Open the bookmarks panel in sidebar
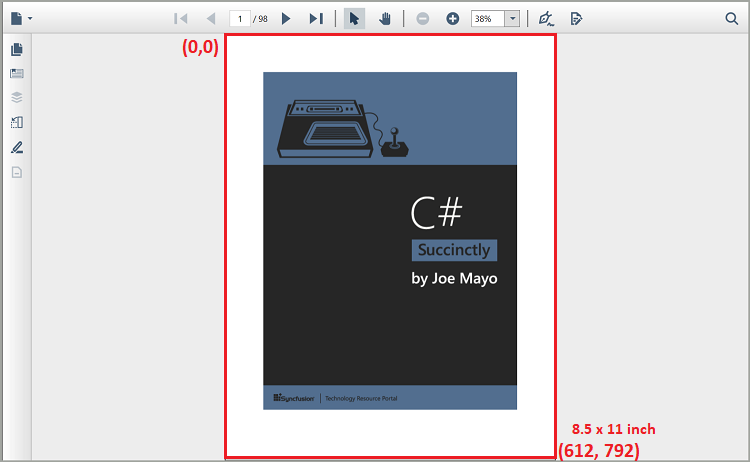Screen dimensions: 750x462 point(17,74)
